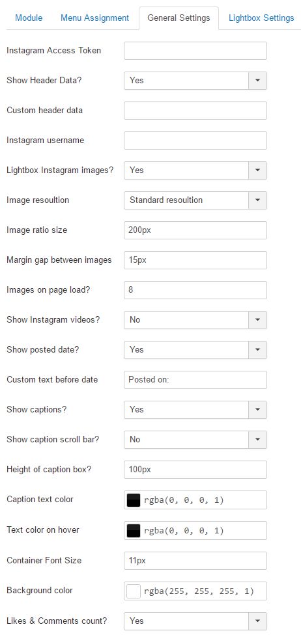Open the Show Header Data dropdown

[195, 81]
